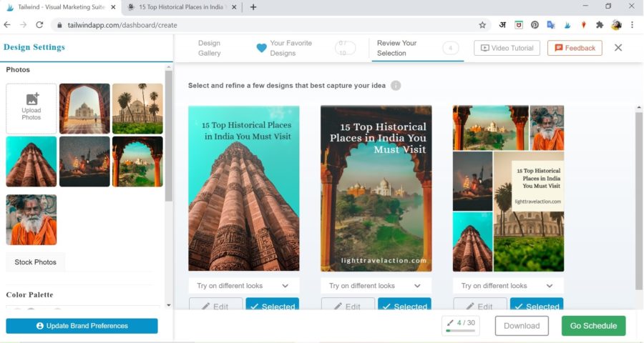The image size is (644, 343).
Task: Open the photo collage design preview
Action: click(509, 189)
